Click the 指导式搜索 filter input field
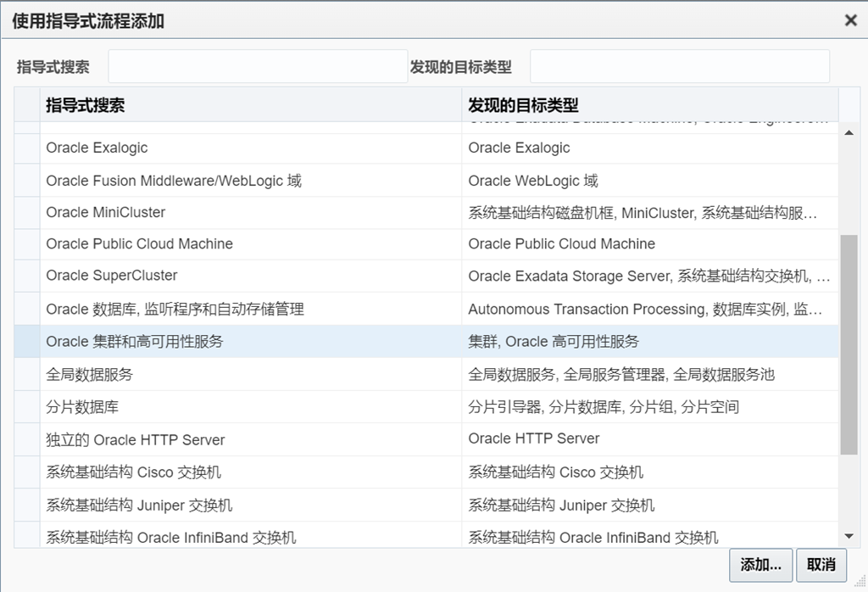This screenshot has width=868, height=592. click(258, 66)
